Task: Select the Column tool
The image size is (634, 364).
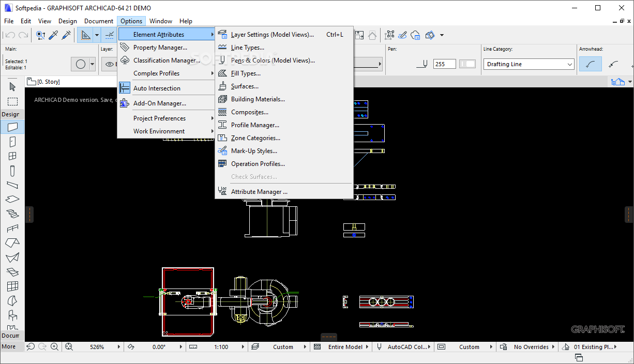Action: (12, 171)
